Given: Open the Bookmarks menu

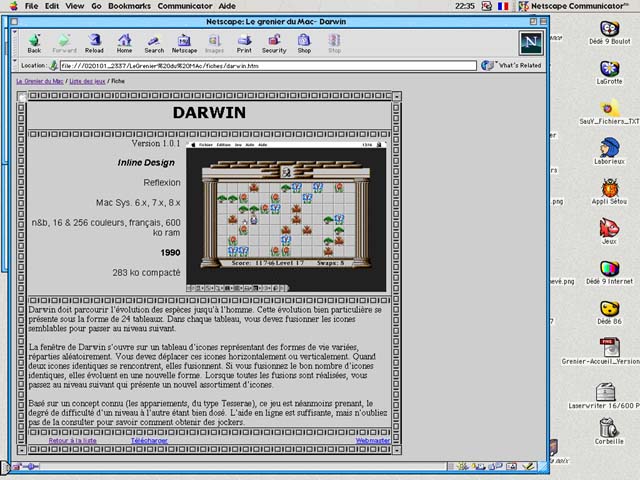Looking at the screenshot, I should (129, 6).
